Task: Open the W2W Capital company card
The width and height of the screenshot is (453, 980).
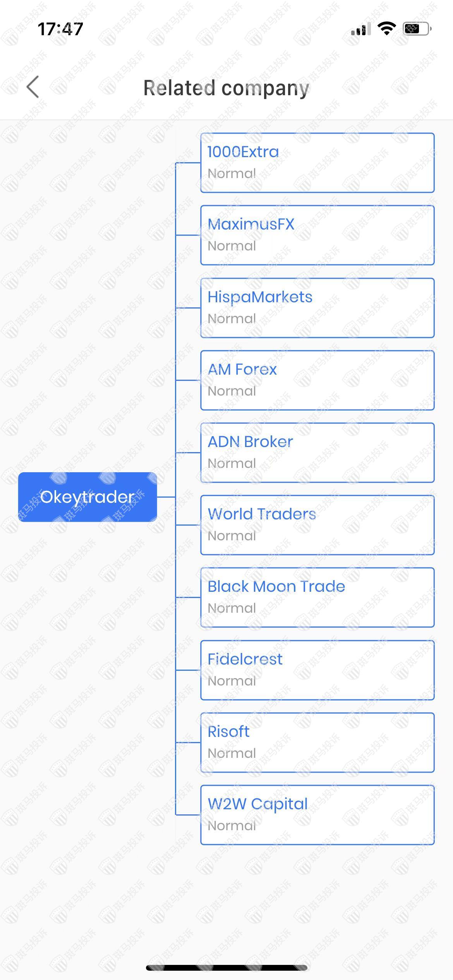Action: click(x=317, y=815)
